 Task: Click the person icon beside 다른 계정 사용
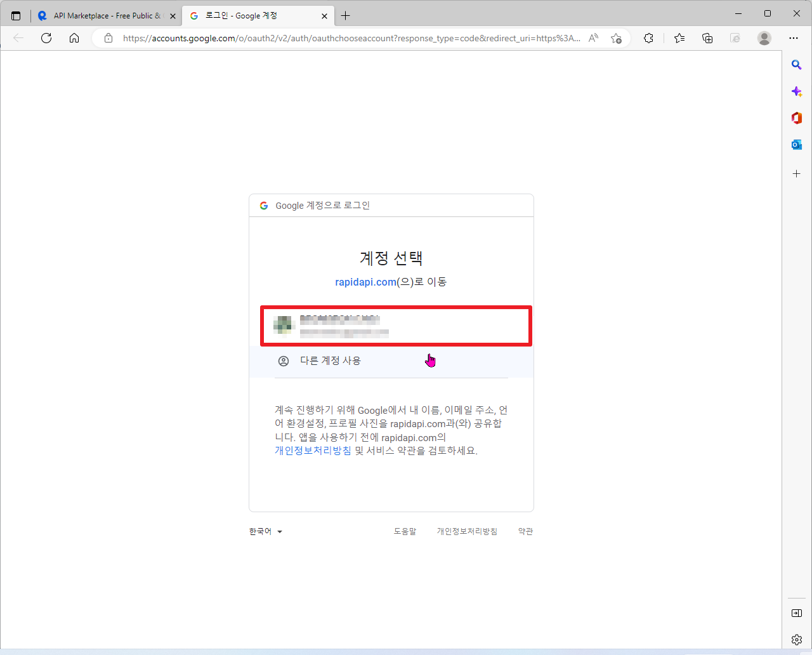pyautogui.click(x=284, y=361)
